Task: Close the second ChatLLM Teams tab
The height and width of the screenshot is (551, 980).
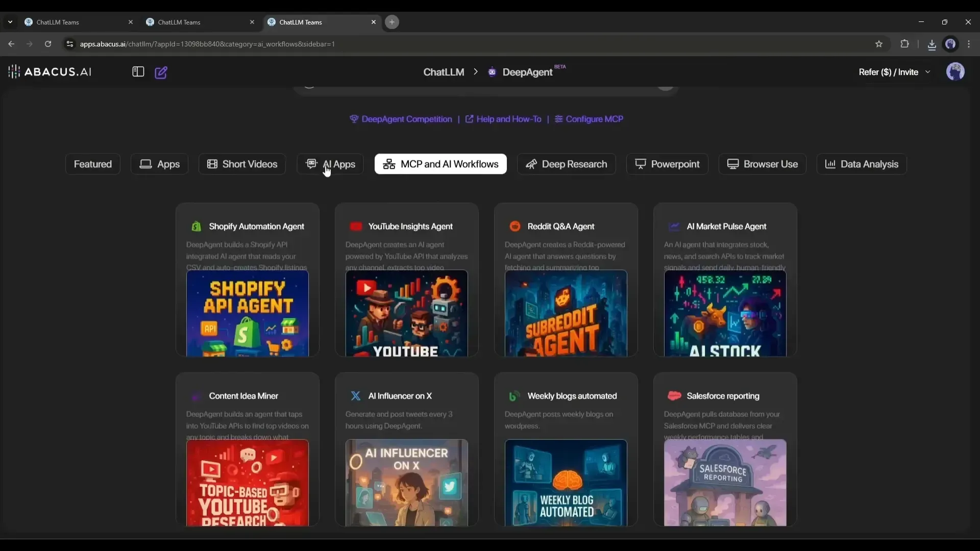Action: click(x=252, y=22)
